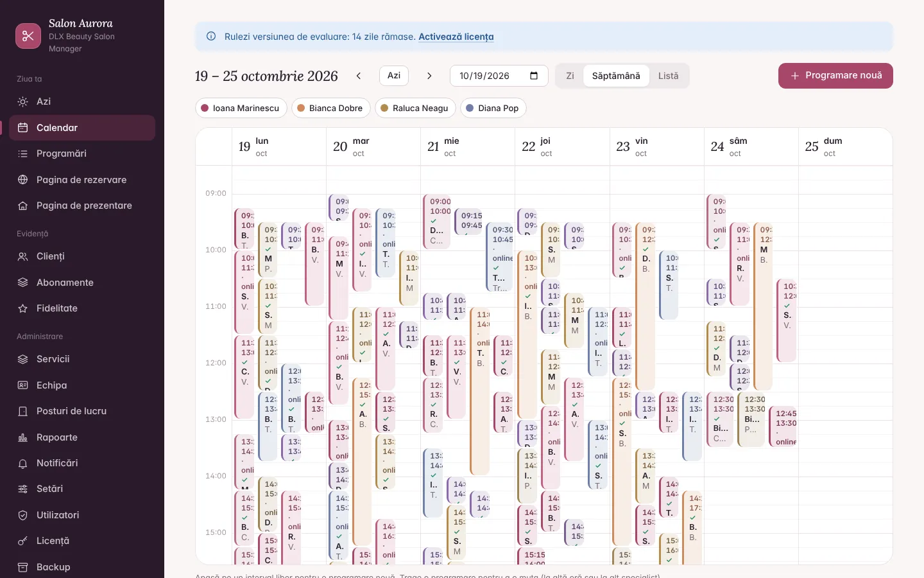The width and height of the screenshot is (924, 578).
Task: Click the Activează licența link
Action: pyautogui.click(x=456, y=37)
